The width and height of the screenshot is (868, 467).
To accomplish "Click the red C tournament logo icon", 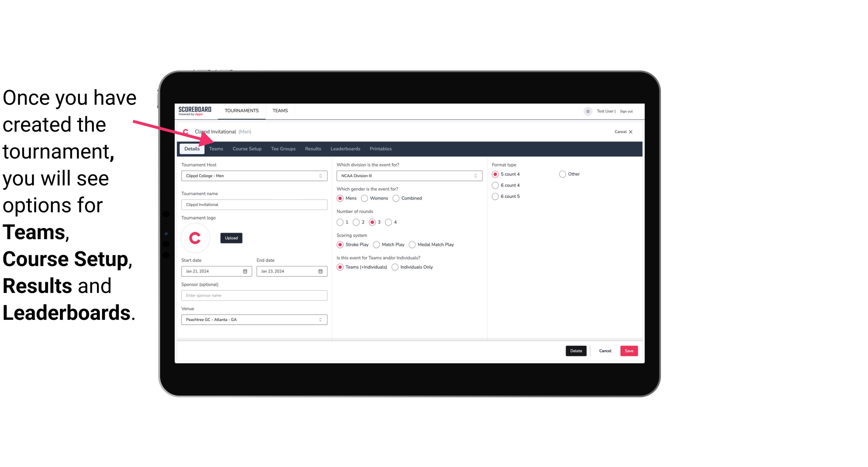I will point(195,238).
